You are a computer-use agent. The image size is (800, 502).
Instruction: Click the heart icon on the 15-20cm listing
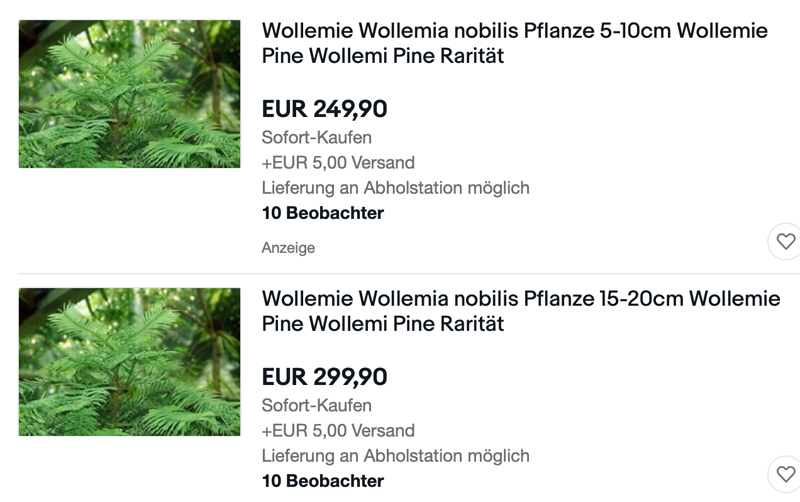786,473
